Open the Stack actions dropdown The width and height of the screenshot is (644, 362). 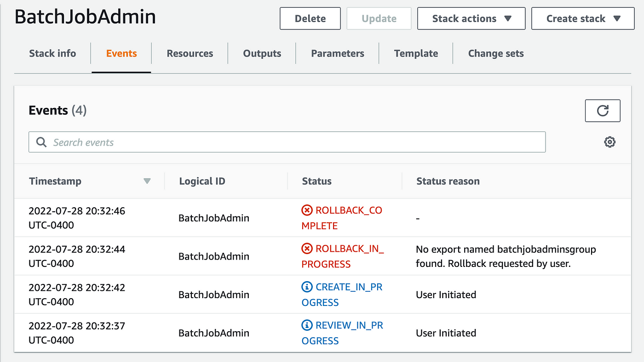click(x=471, y=19)
